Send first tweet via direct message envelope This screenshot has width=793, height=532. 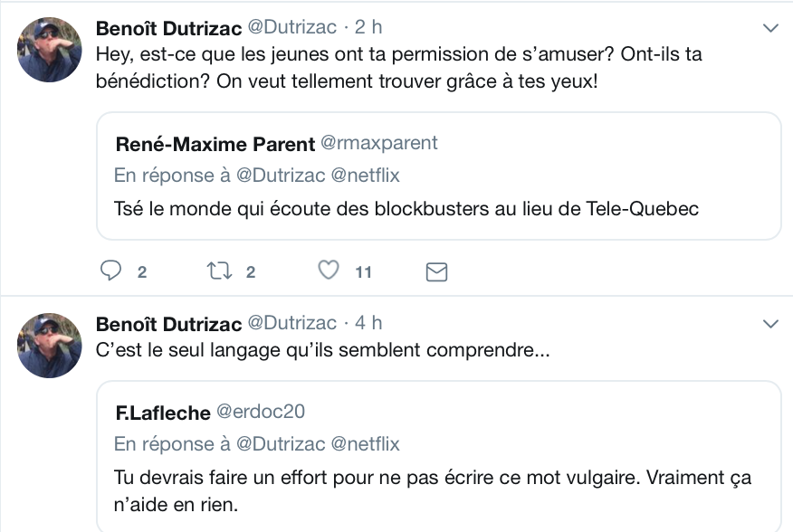(436, 271)
